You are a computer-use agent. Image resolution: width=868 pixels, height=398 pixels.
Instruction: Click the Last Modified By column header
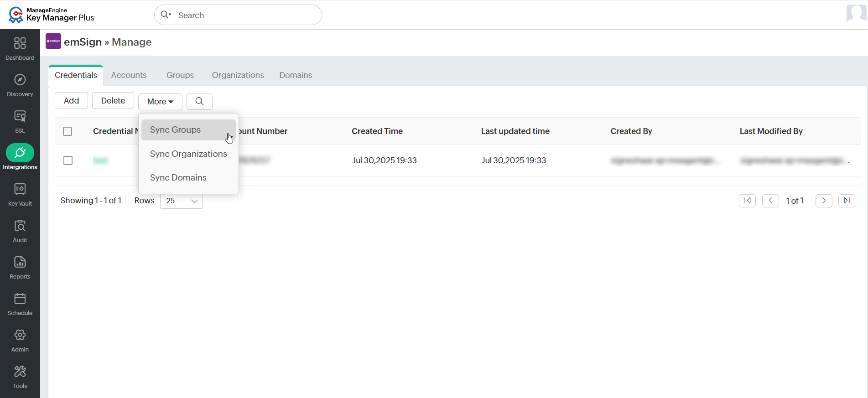(771, 131)
